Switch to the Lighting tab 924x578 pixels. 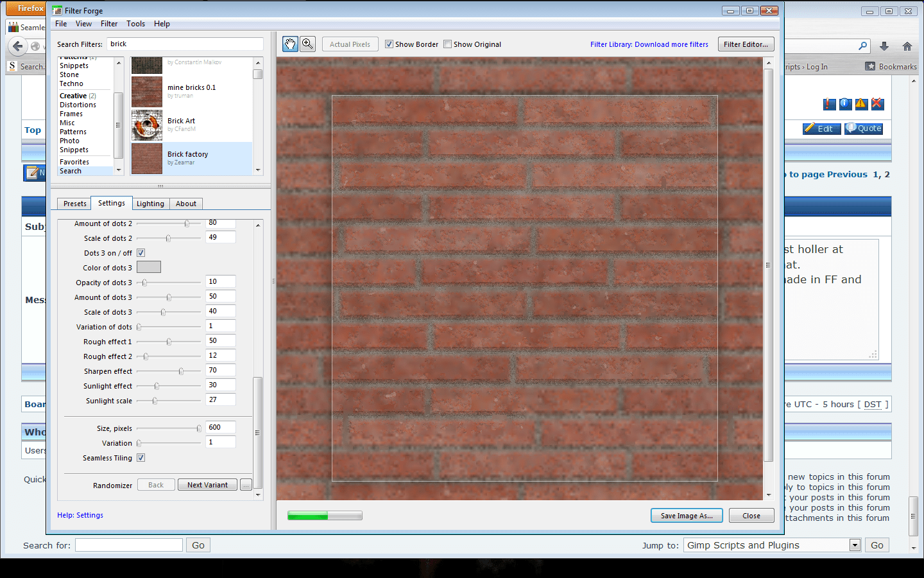pyautogui.click(x=150, y=203)
